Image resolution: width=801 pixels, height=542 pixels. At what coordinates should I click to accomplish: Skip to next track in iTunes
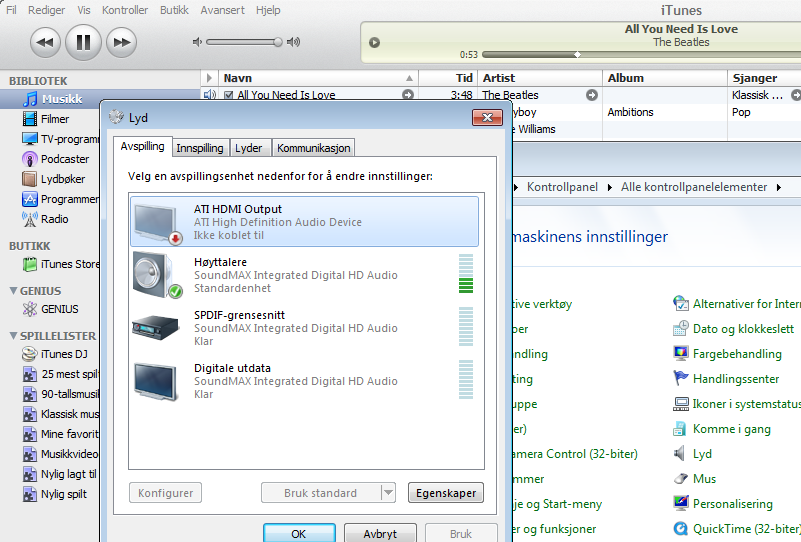[122, 42]
